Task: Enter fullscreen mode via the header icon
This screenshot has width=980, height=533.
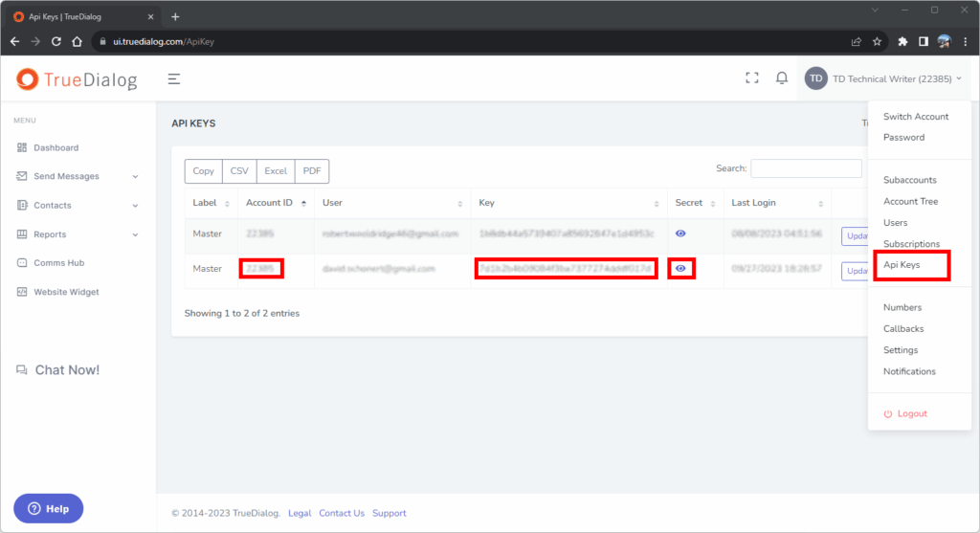Action: (752, 78)
